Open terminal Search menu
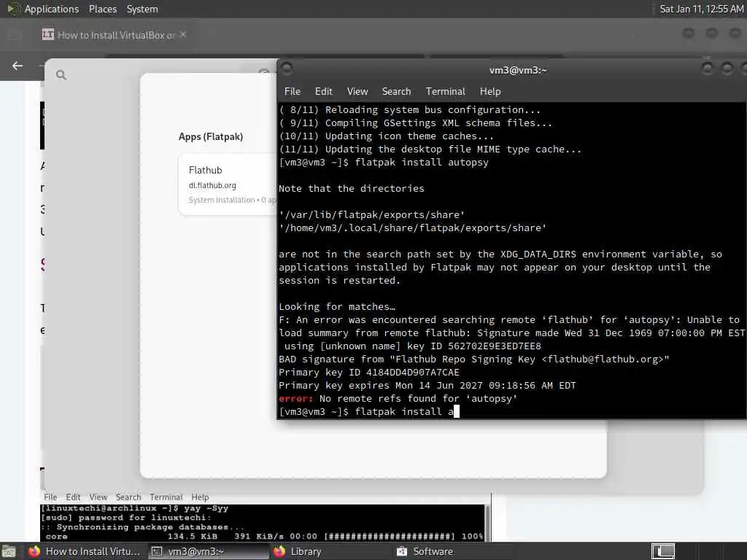747x560 pixels. pyautogui.click(x=396, y=91)
